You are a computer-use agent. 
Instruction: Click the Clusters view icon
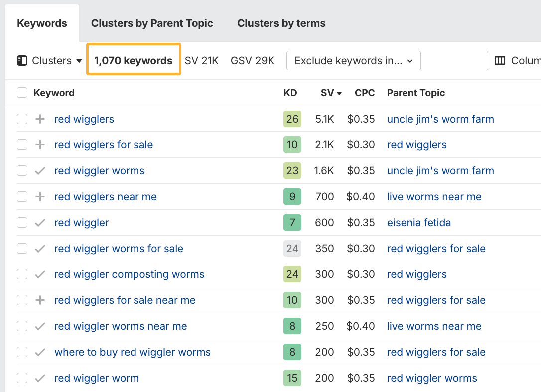click(21, 60)
